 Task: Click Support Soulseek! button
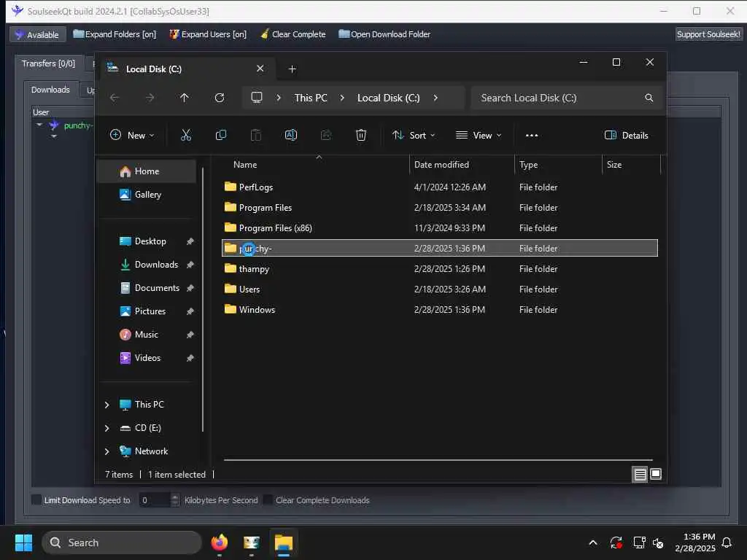[x=708, y=34]
